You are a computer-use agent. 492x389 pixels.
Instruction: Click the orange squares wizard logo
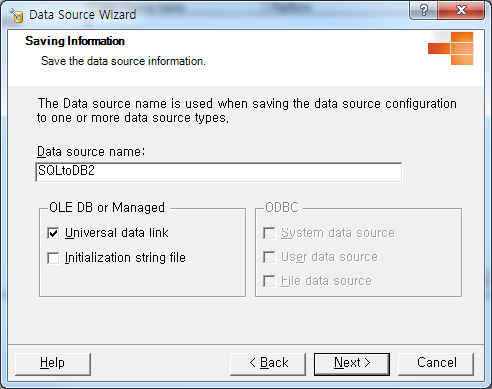coord(450,48)
